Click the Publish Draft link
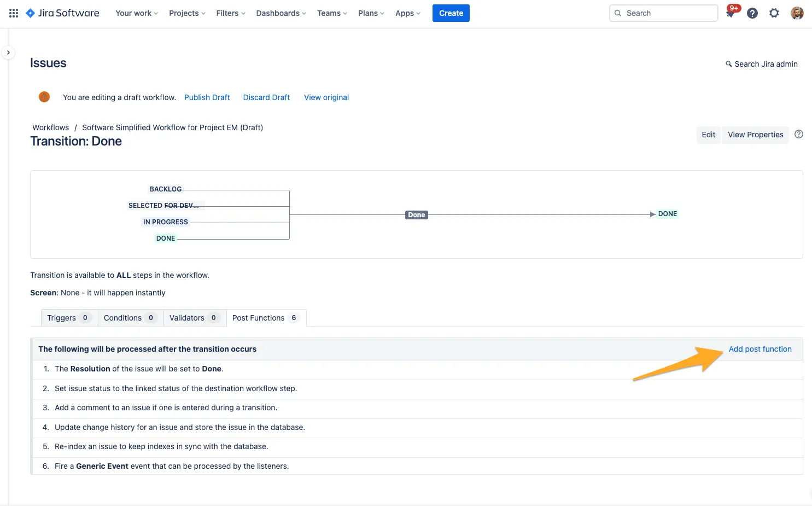812x506 pixels. click(207, 97)
